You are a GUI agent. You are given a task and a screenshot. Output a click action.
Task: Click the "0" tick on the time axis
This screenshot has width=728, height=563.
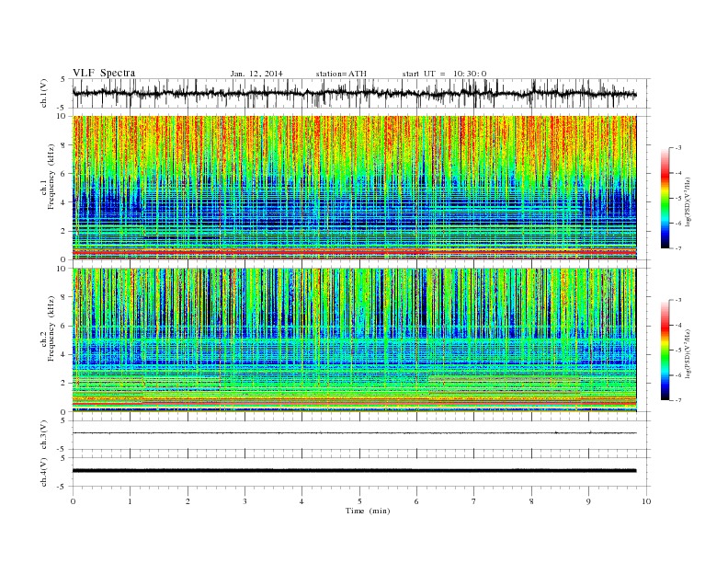[73, 501]
